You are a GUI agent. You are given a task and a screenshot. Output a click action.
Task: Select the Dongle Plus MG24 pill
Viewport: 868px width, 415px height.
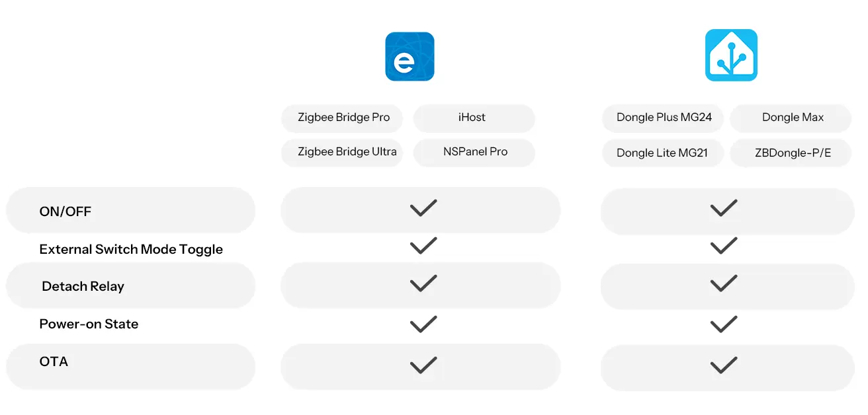664,118
